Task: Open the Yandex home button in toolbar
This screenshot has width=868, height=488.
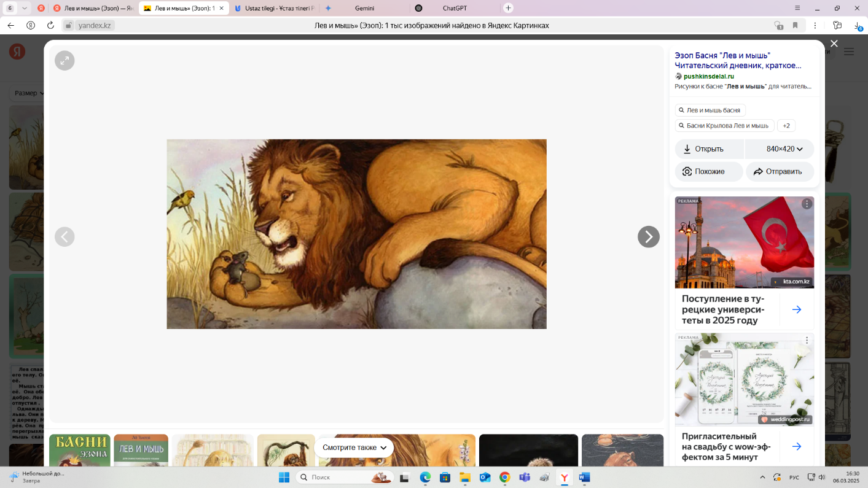Action: 31,25
